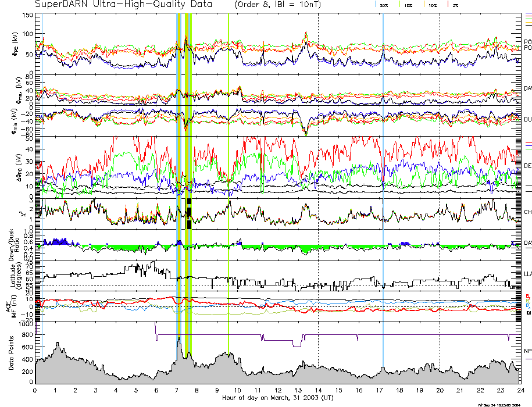Click the "800" tick on the Data Points axis

28,335
